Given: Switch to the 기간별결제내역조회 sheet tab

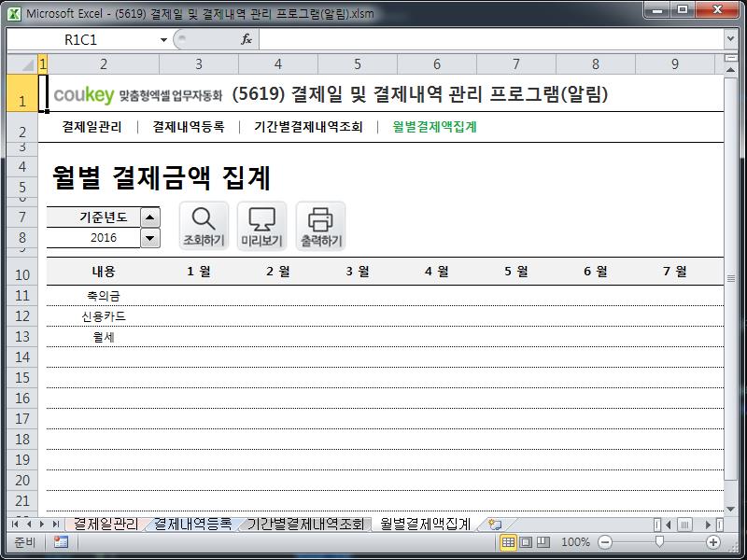Looking at the screenshot, I should pyautogui.click(x=305, y=525).
